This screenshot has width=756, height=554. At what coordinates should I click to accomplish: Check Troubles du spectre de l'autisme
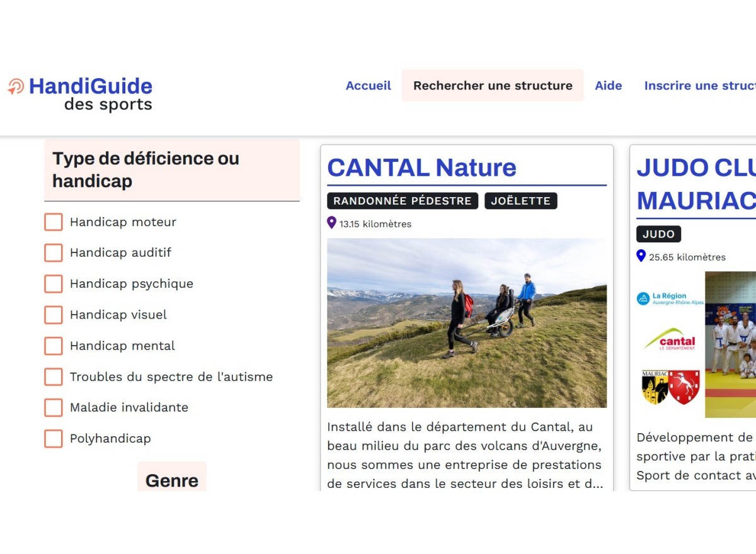click(54, 377)
